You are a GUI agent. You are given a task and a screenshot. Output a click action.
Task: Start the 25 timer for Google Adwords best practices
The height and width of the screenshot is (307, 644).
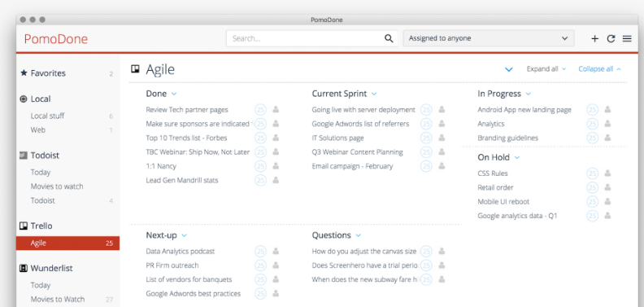[x=260, y=294]
